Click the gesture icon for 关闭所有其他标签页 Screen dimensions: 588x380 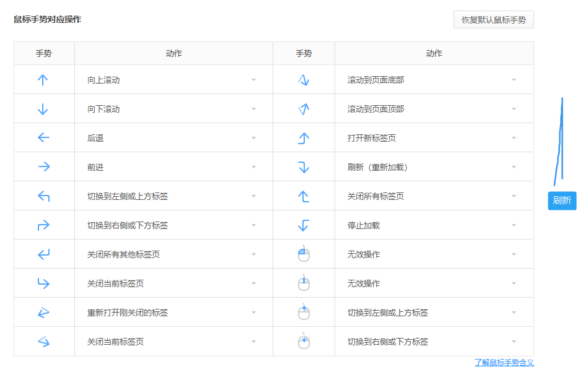pos(43,254)
